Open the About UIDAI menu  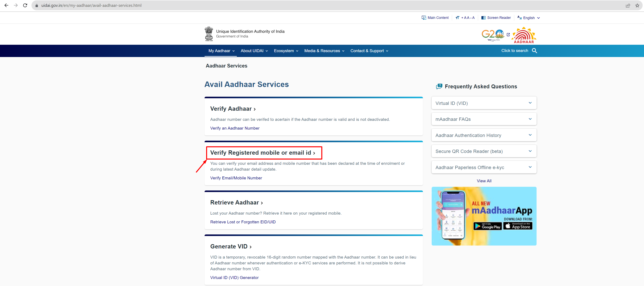(254, 51)
